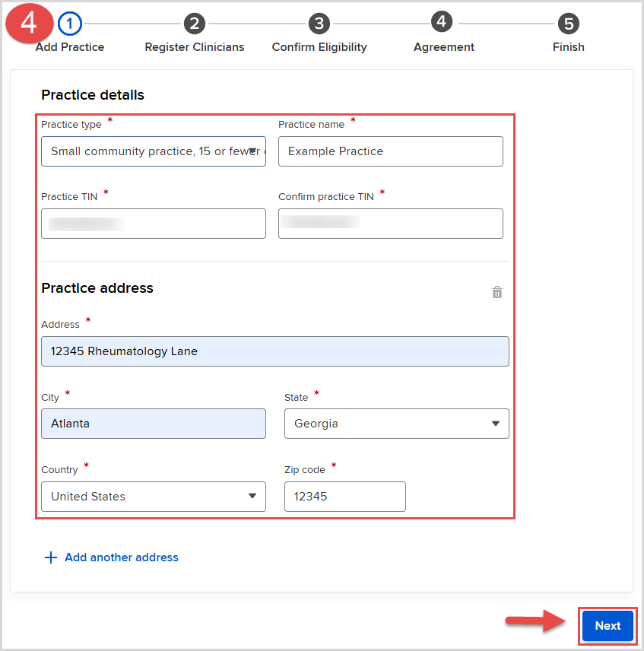Click the plus icon beside Add another address
Screen dimensions: 644x651
coord(51,557)
